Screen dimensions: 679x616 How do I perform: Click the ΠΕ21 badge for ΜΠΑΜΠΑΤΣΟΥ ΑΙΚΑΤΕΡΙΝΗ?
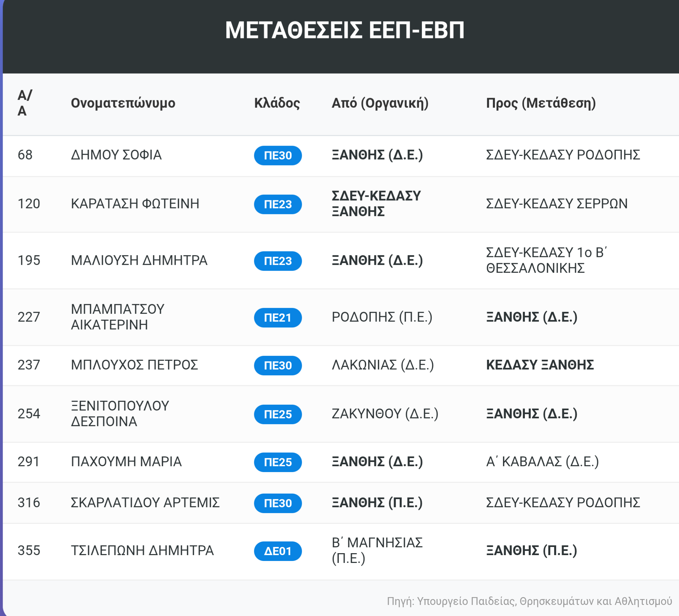pos(278,317)
